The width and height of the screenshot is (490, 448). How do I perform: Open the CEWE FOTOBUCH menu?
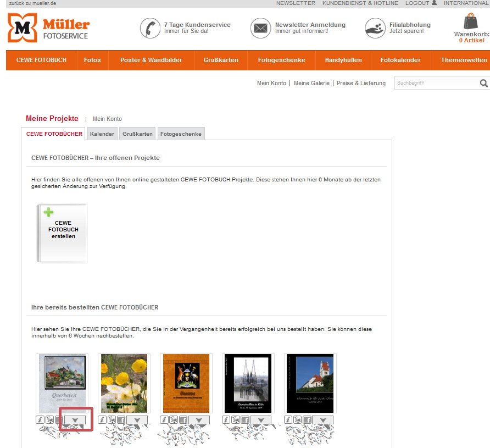(41, 60)
